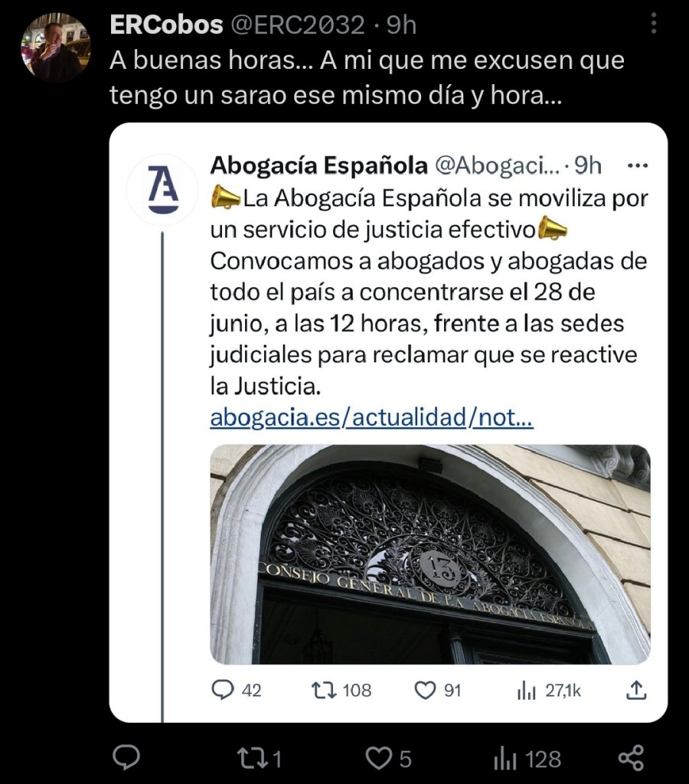689x784 pixels.
Task: Retweet the ERCobos tweet
Action: [x=260, y=758]
